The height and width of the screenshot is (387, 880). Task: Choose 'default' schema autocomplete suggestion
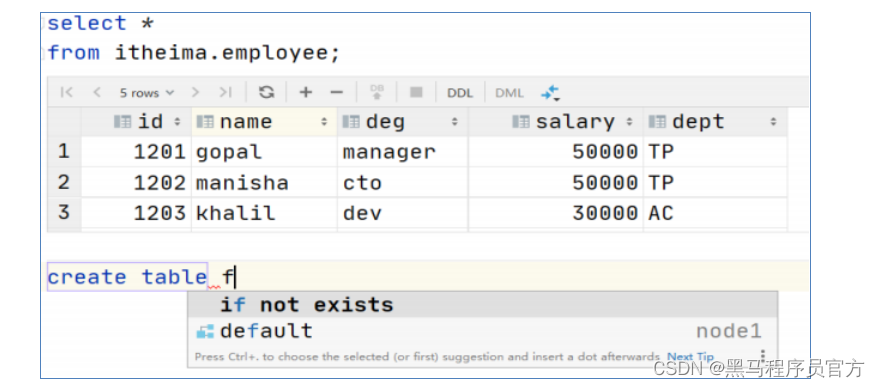point(483,331)
